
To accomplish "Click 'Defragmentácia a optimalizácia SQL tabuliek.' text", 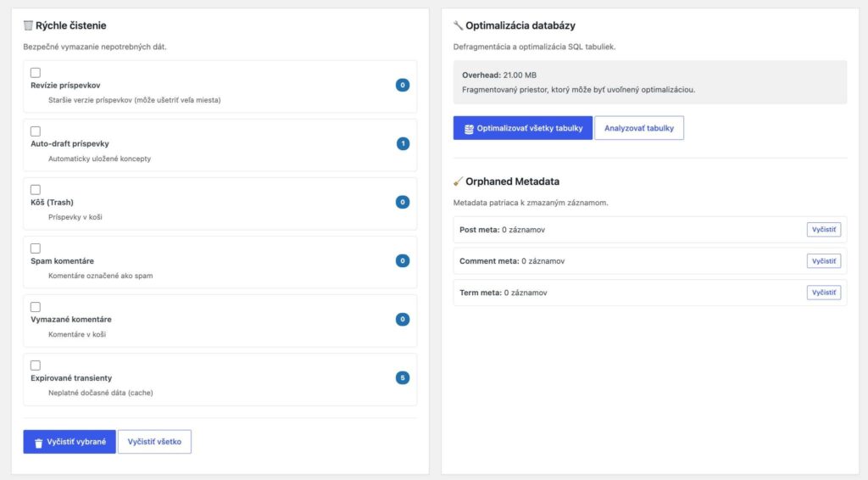I will pos(534,47).
